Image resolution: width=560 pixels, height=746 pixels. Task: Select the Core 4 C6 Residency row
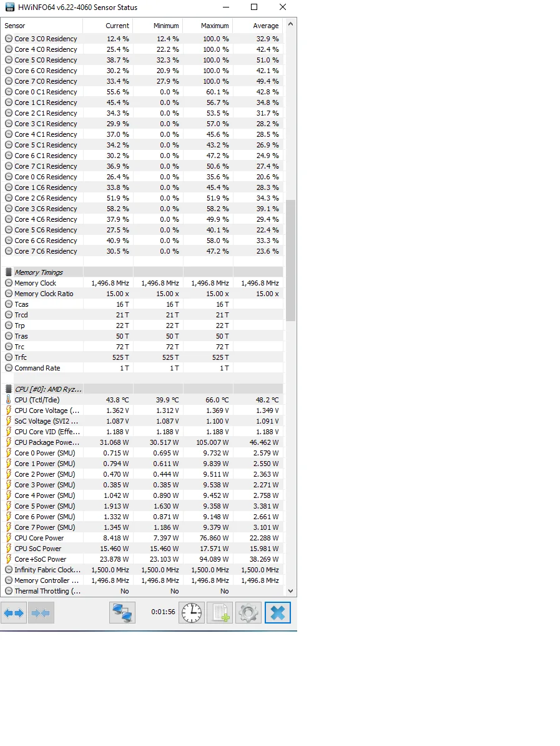[x=142, y=219]
